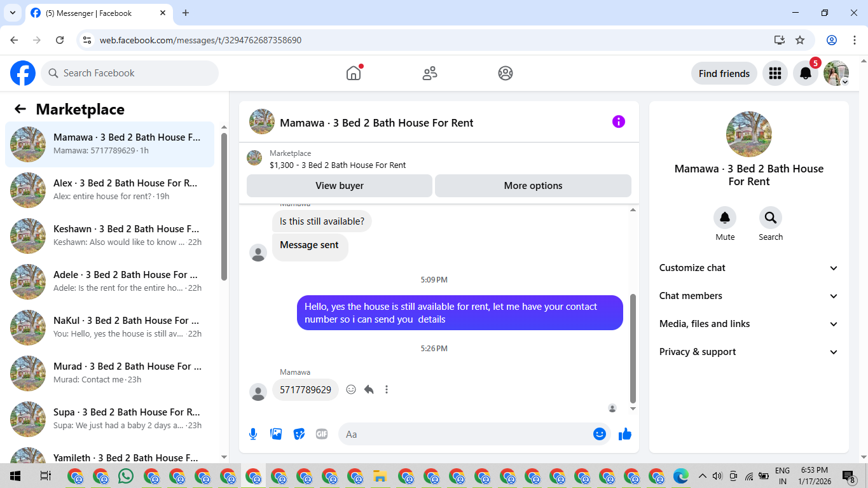Open Microsoft Edge from the taskbar
This screenshot has width=868, height=488.
[681, 476]
